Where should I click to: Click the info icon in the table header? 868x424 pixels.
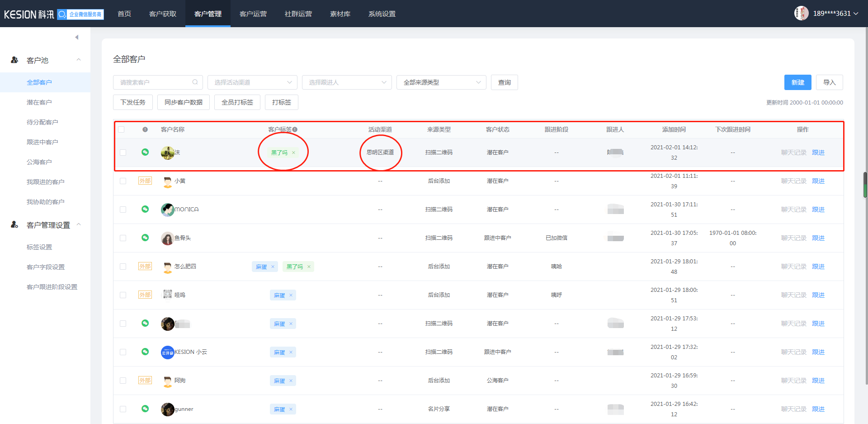(x=145, y=129)
